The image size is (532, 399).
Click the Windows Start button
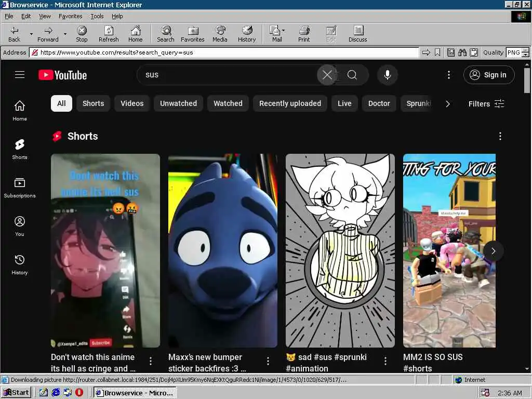pos(16,393)
